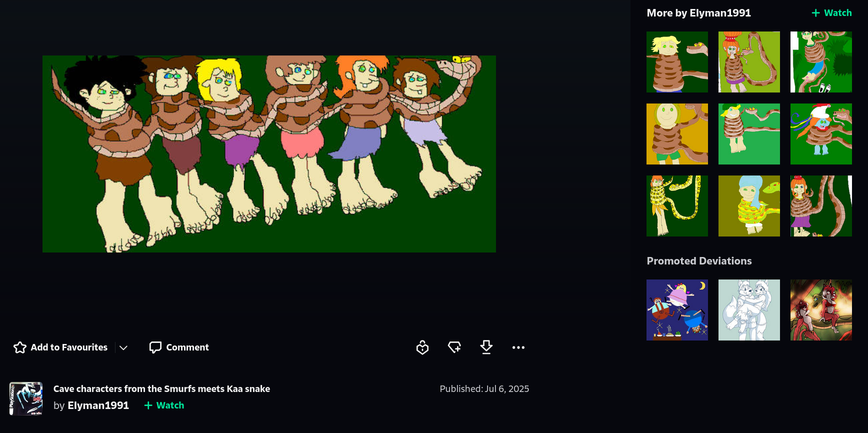The height and width of the screenshot is (433, 868).
Task: Open promoted deviation with red-haired figures
Action: pyautogui.click(x=821, y=310)
